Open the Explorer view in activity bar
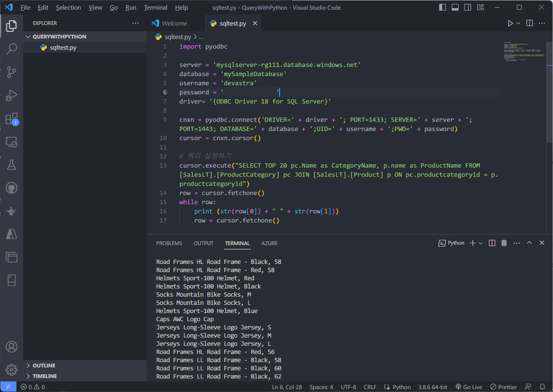The width and height of the screenshot is (553, 392). [11, 26]
